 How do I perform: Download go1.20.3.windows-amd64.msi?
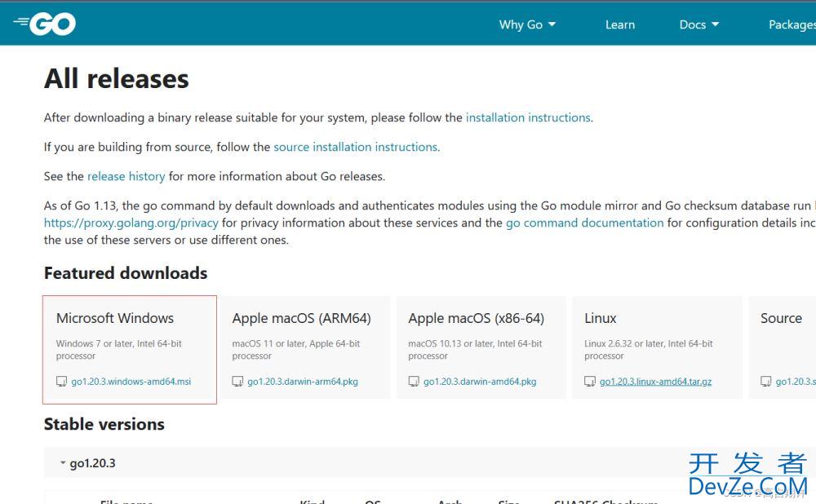click(131, 381)
